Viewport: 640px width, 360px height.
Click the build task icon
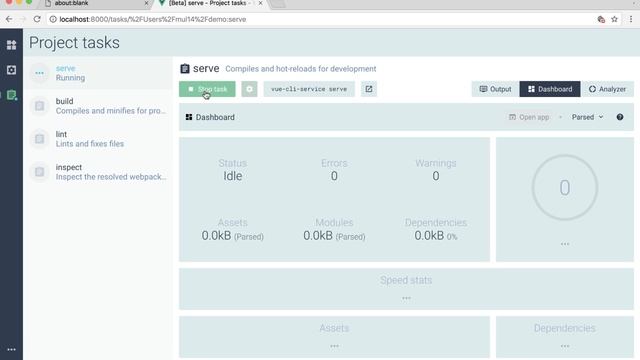(x=40, y=106)
